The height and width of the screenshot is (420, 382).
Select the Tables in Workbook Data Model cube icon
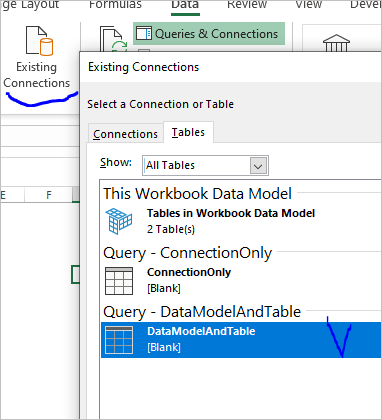(x=119, y=221)
